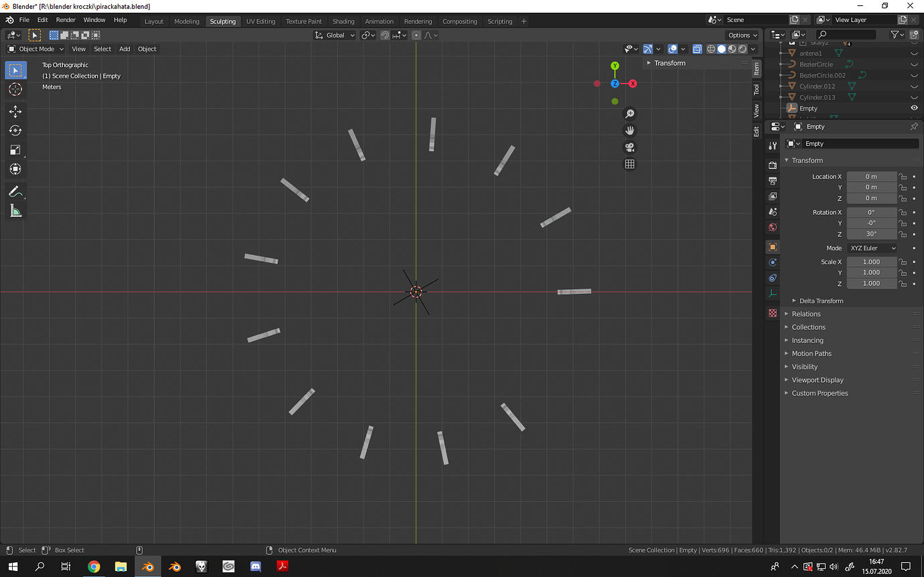The image size is (924, 577).
Task: Select the Move tool
Action: [16, 112]
